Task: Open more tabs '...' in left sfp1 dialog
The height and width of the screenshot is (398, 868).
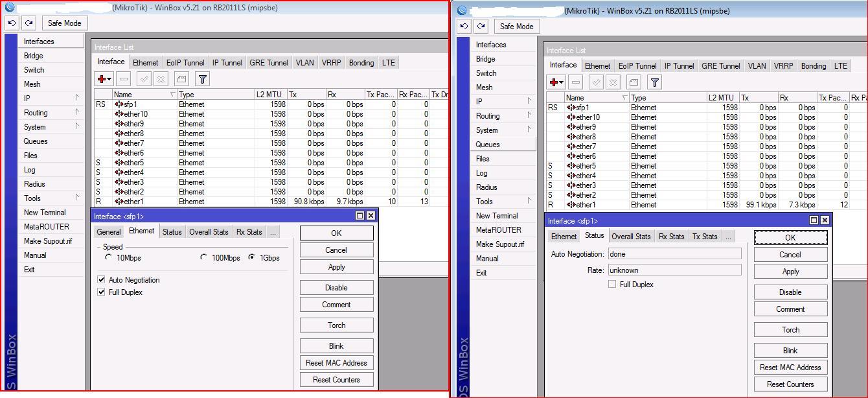Action: (273, 231)
